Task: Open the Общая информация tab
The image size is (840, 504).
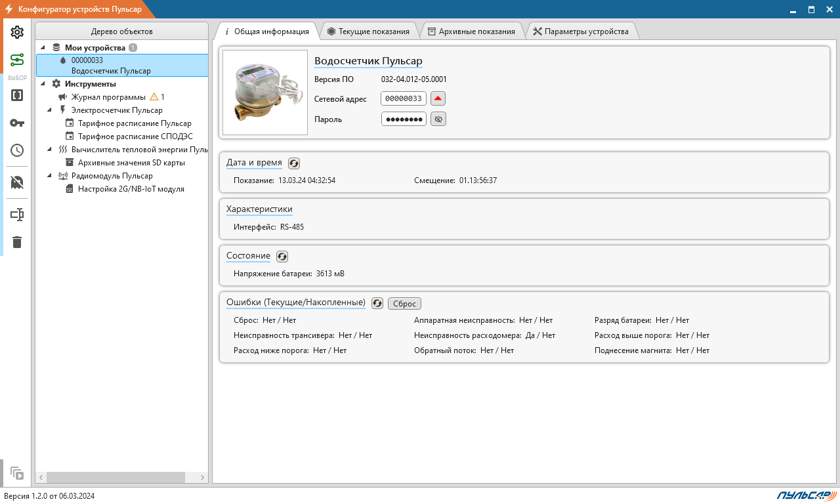Action: 266,31
